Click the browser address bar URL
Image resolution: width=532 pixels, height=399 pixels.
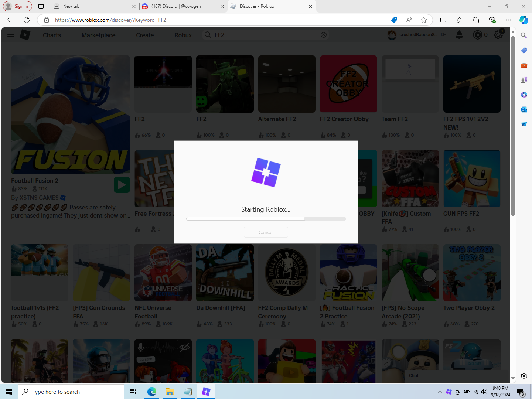pos(111,20)
